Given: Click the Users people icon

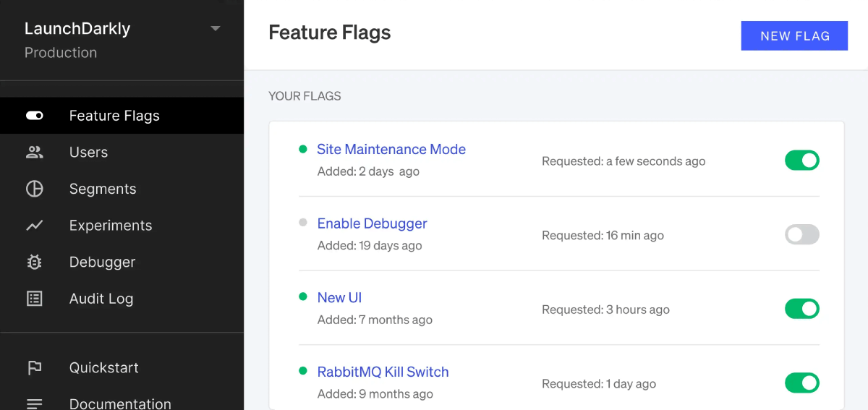Looking at the screenshot, I should pyautogui.click(x=35, y=152).
